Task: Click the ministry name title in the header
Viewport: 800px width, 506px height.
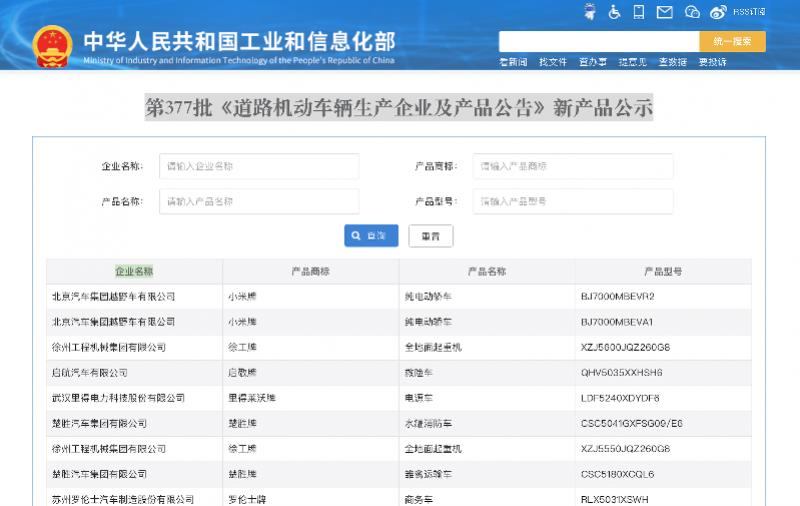Action: [239, 41]
